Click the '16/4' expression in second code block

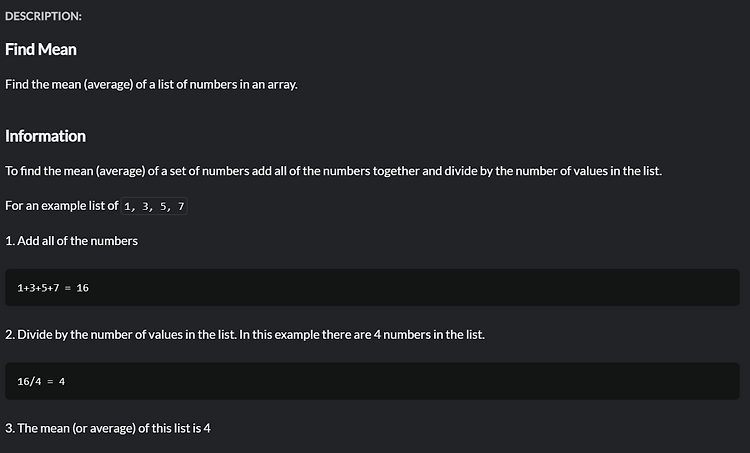[29, 382]
